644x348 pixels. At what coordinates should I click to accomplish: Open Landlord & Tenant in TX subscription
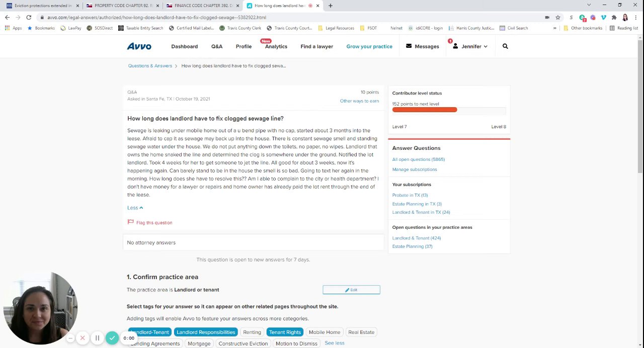coord(421,212)
